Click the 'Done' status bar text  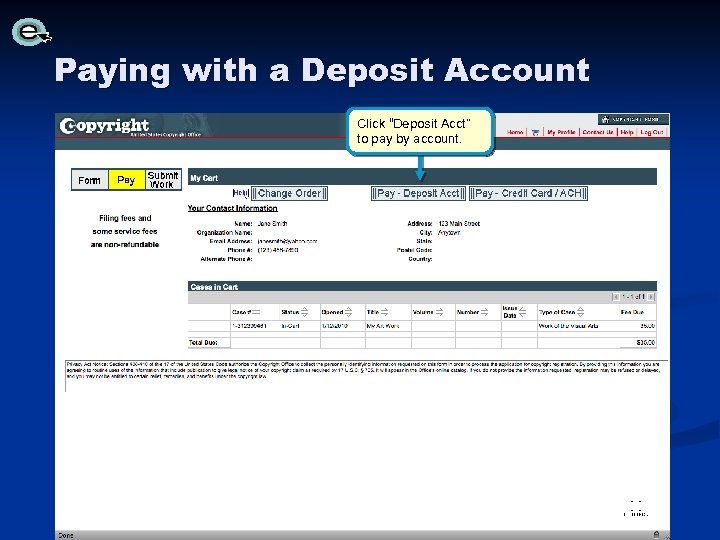[x=66, y=535]
